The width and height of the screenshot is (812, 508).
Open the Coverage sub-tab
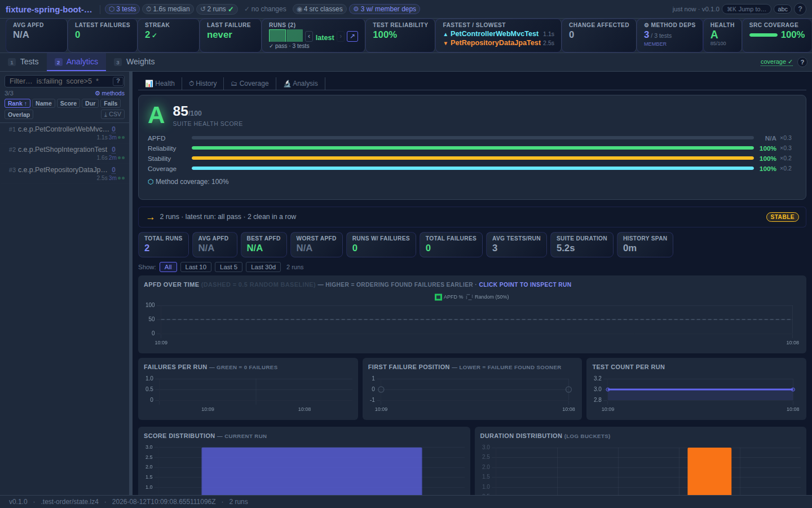click(250, 84)
